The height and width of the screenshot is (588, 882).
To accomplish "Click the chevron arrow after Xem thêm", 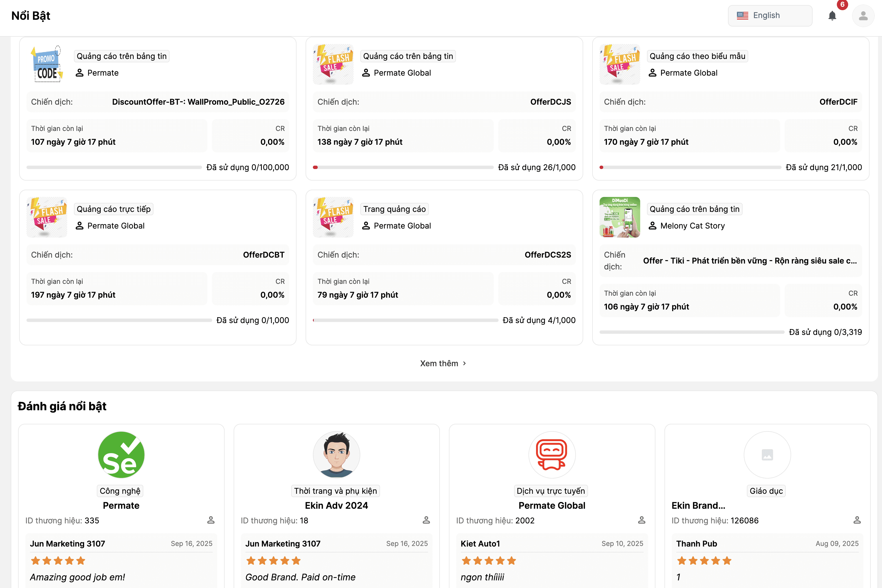I will [x=464, y=363].
